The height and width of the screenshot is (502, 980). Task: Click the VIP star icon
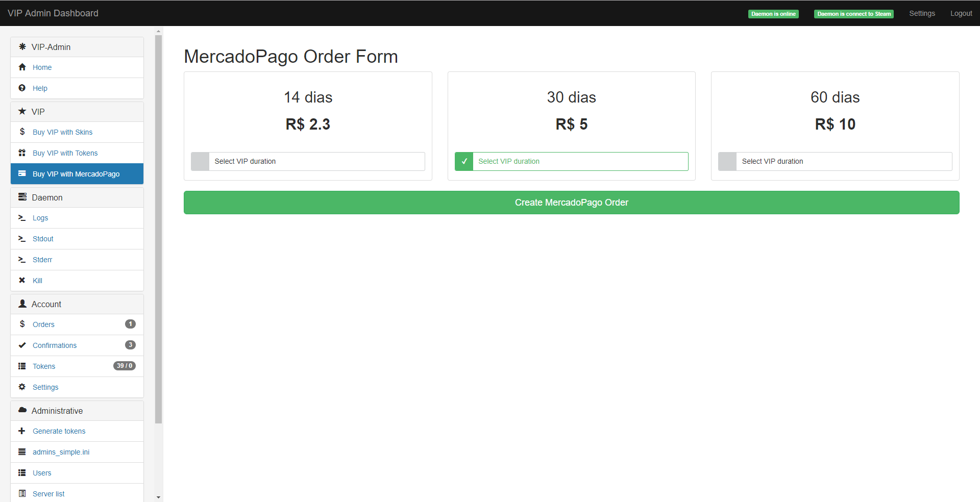22,111
